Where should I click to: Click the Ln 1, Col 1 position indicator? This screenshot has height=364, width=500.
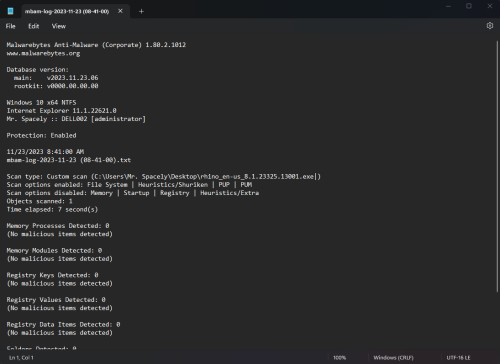pos(21,358)
